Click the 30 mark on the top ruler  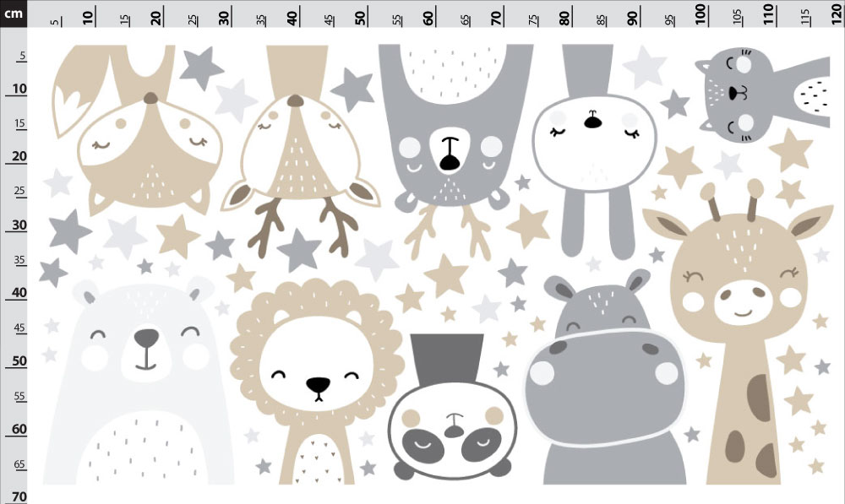coord(225,17)
